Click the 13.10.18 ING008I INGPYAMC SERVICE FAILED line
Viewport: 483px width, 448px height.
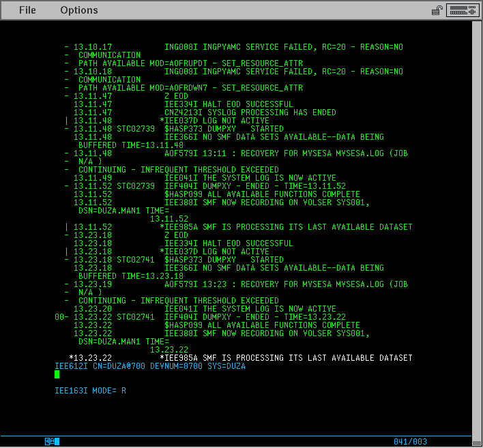[x=234, y=72]
